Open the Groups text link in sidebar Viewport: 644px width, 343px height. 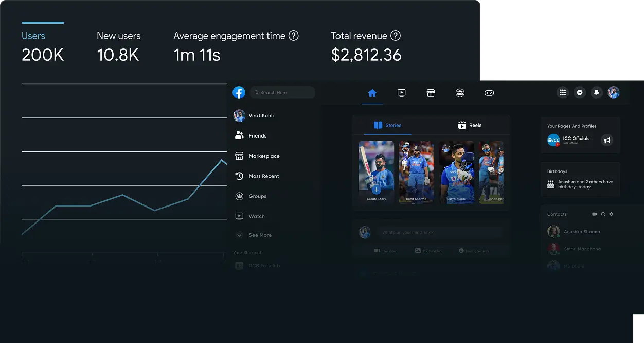click(258, 196)
